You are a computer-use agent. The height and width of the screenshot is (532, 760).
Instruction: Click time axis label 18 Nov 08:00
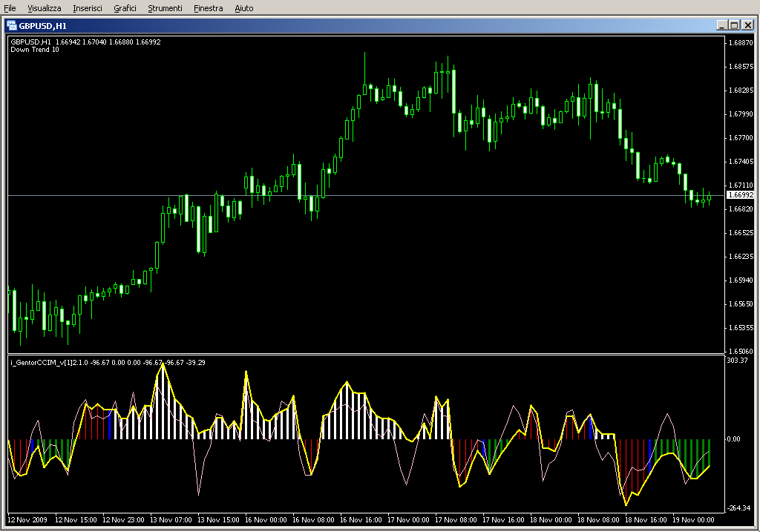pyautogui.click(x=598, y=520)
